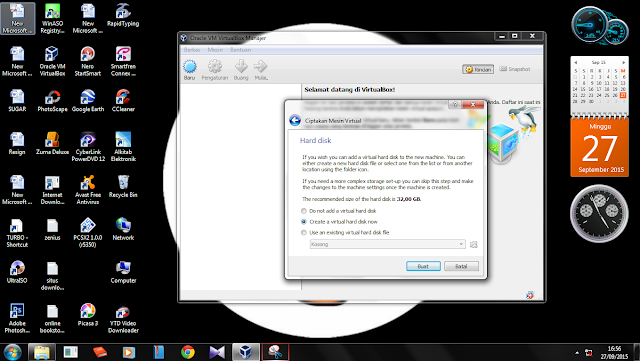Open the Network desktop icon
Viewport: 640px width, 361px height.
(123, 229)
